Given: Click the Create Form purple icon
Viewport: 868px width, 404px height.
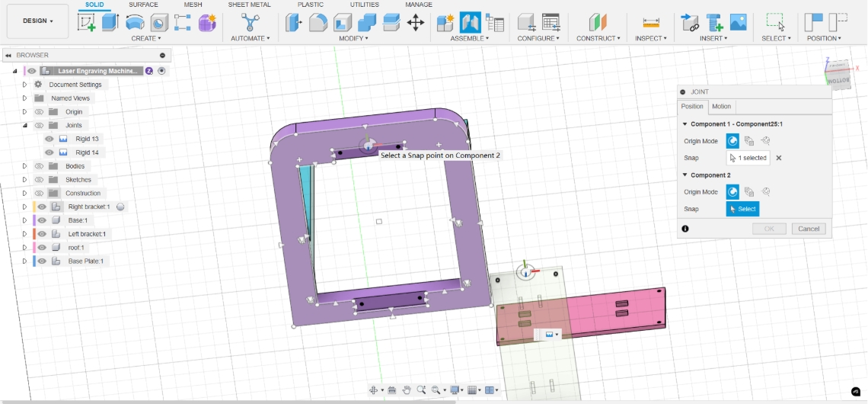Looking at the screenshot, I should [207, 22].
